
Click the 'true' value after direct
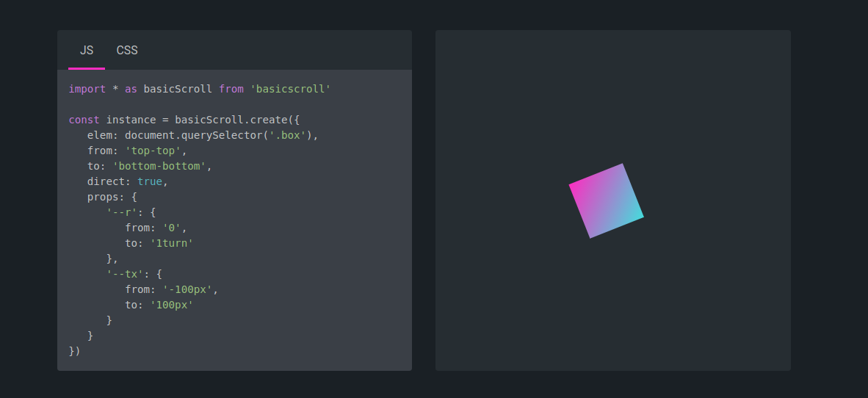pos(150,181)
